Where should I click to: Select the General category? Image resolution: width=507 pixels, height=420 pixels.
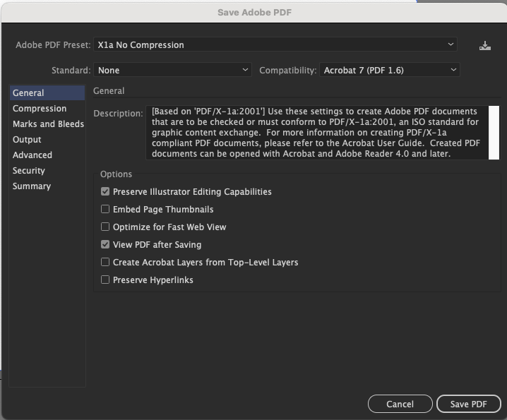(x=47, y=92)
